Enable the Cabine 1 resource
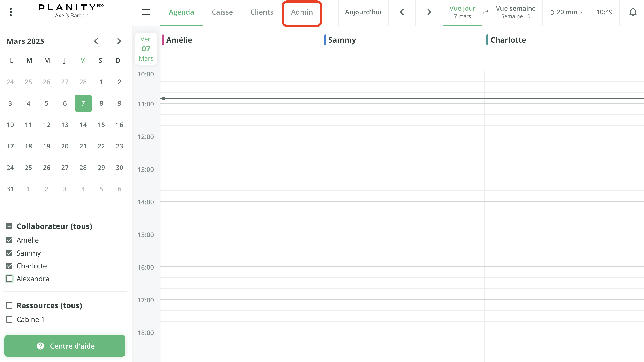This screenshot has width=644, height=362. (9, 319)
